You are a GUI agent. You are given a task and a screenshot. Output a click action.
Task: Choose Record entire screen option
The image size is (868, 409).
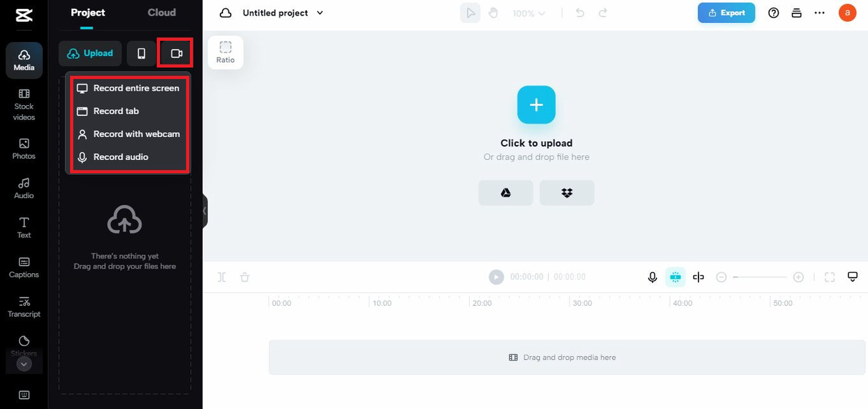pos(128,88)
